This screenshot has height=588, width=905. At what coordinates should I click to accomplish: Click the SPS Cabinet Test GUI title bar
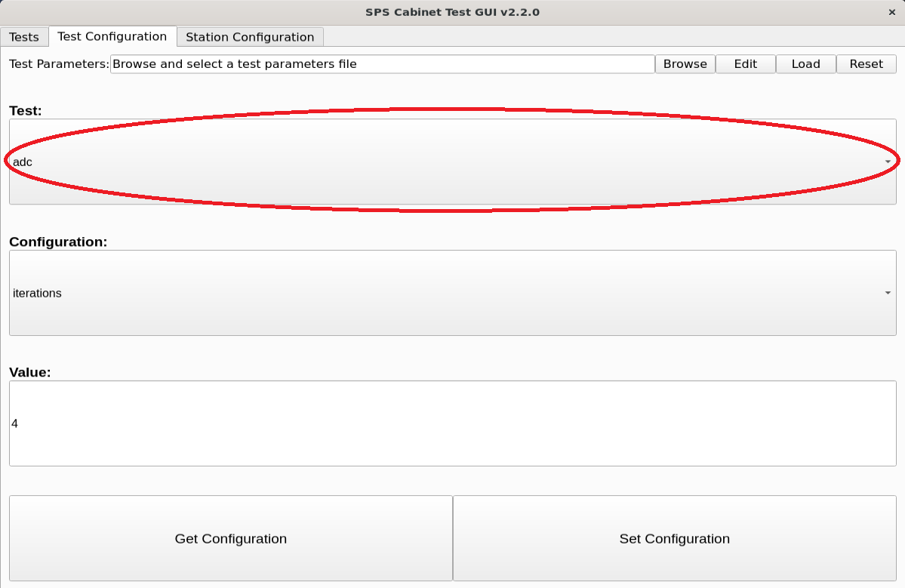tap(452, 12)
